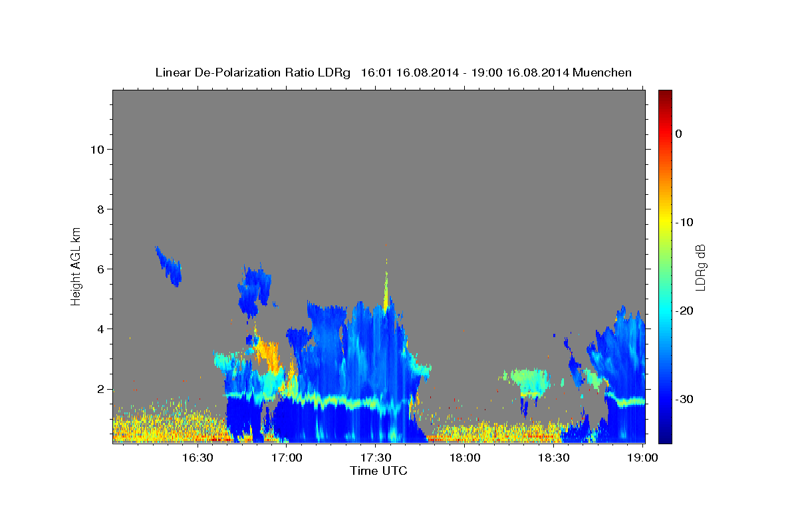Screen dimensions: 798x532
Task: Click the isolated blue cloud near 16:20
Action: (x=169, y=266)
